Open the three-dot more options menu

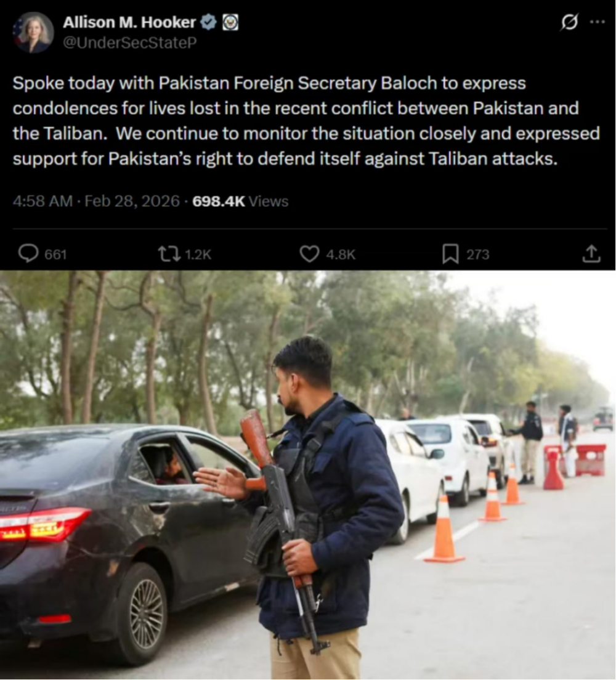(x=598, y=21)
